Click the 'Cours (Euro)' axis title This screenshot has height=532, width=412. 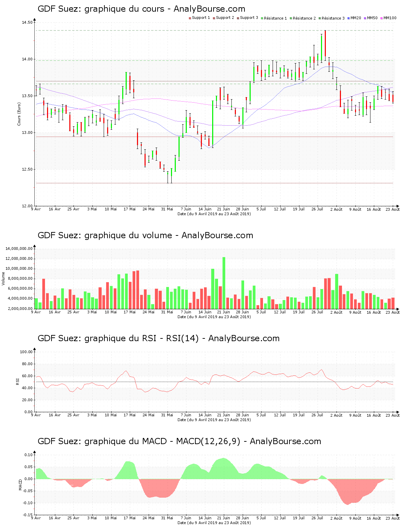(x=19, y=114)
